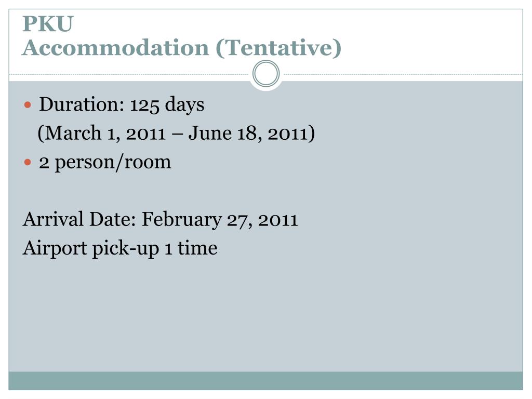Click the dotted divider line left of the circle
This screenshot has height=399, width=532.
pos(129,74)
